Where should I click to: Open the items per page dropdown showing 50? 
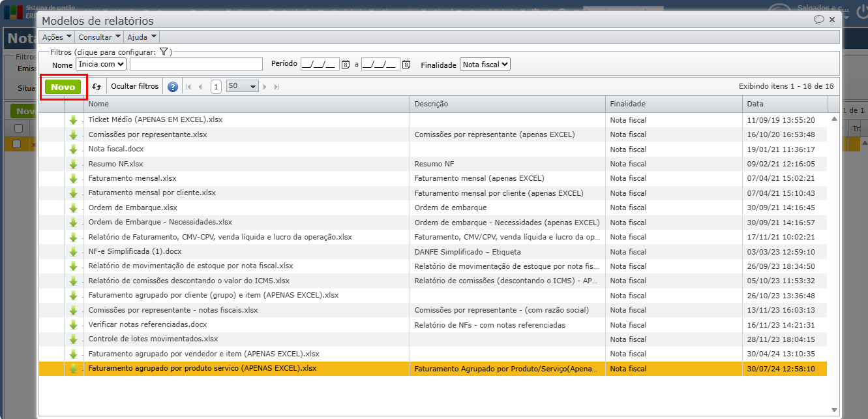(x=243, y=87)
